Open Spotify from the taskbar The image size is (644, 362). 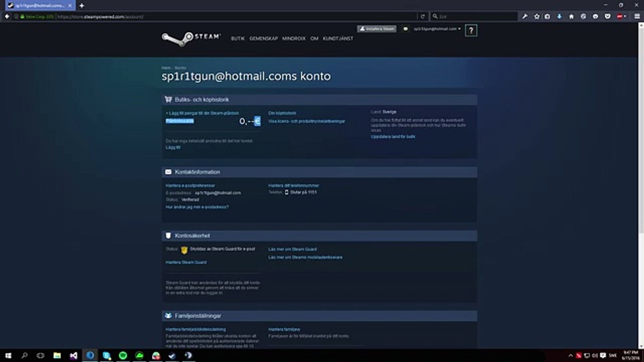pyautogui.click(x=123, y=355)
